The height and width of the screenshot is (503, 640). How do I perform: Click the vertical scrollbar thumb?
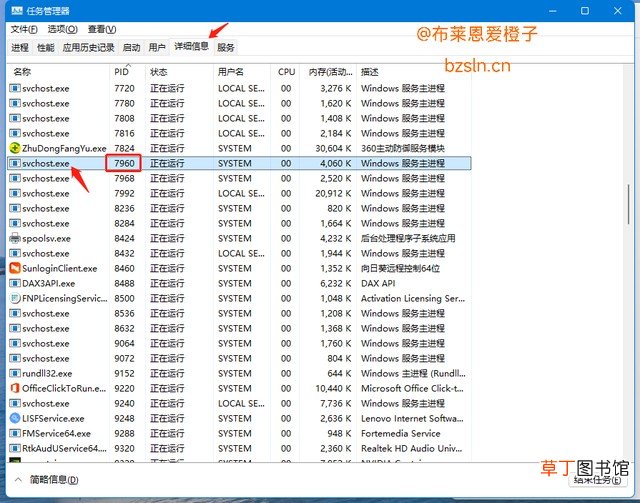(x=628, y=204)
